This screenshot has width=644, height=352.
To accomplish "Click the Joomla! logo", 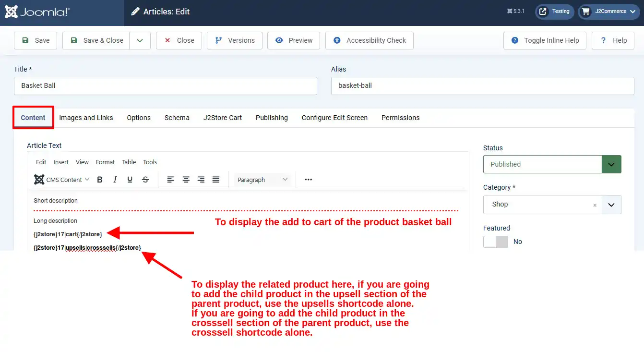I will point(37,12).
